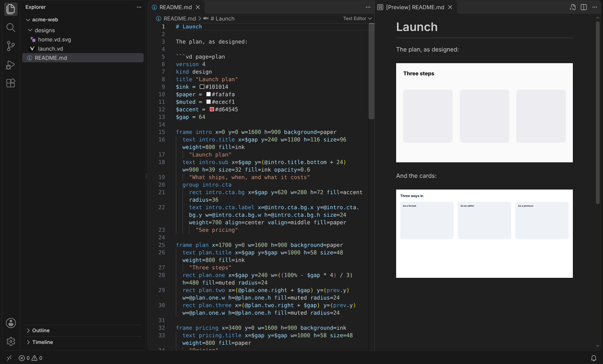Click 'group intro.cta' on line 20

click(207, 185)
